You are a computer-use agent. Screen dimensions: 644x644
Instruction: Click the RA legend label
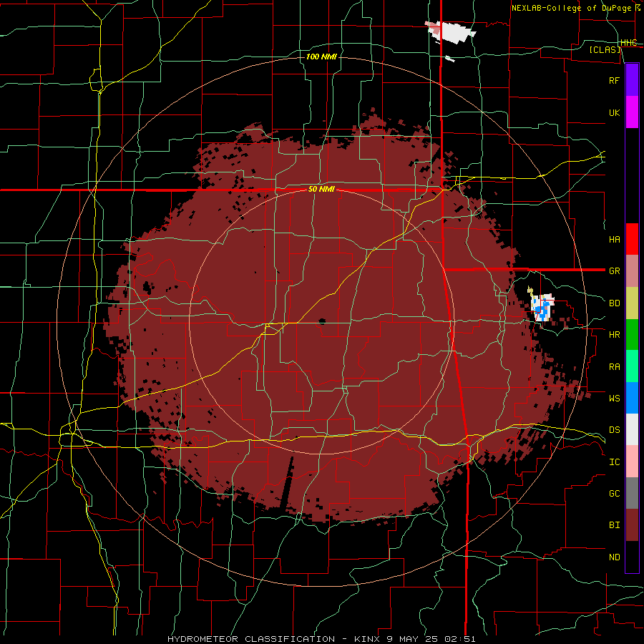[614, 367]
